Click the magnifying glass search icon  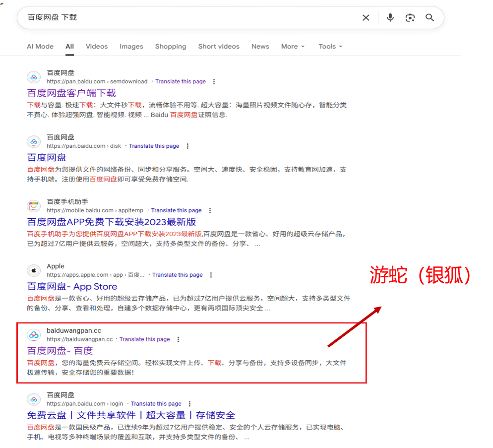(430, 18)
